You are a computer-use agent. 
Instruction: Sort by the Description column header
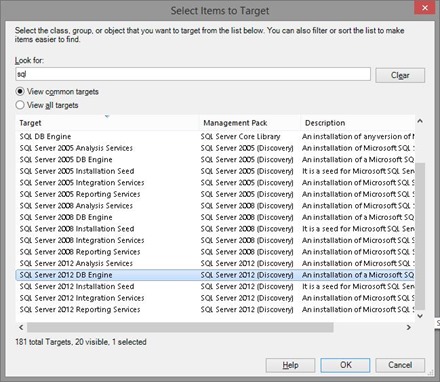357,123
